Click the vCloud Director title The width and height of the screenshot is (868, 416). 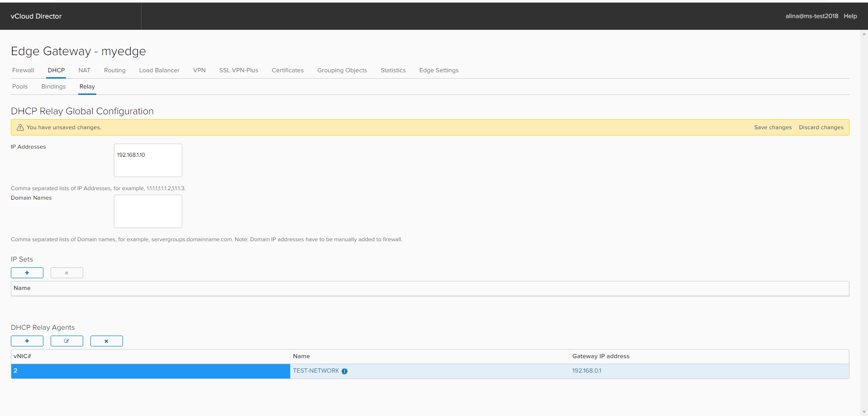pyautogui.click(x=36, y=16)
